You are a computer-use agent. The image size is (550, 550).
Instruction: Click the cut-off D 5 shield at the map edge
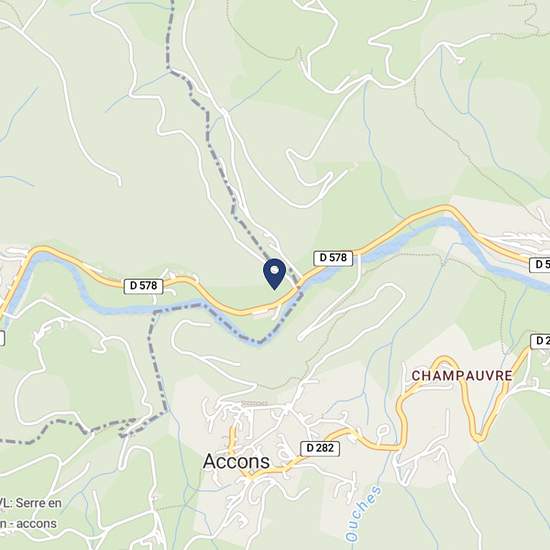[x=539, y=264]
